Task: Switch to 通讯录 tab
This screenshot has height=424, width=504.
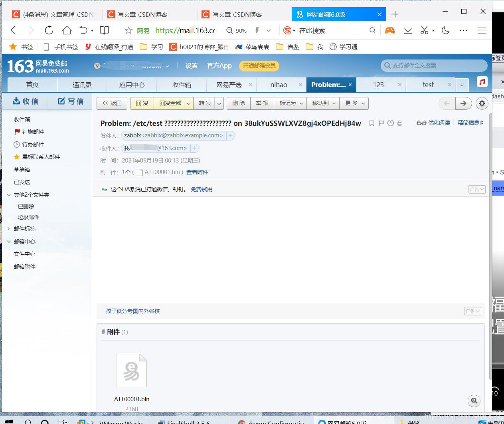Action: (x=82, y=85)
